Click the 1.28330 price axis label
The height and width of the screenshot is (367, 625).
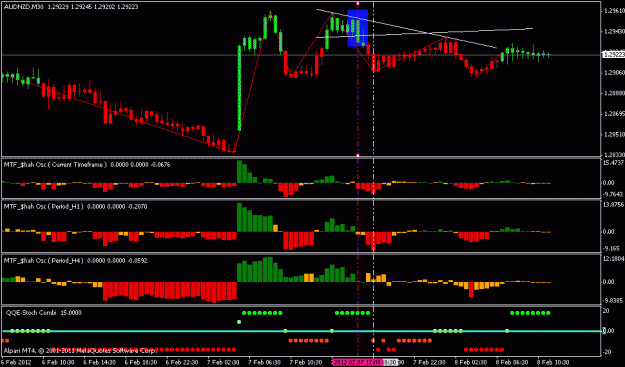click(x=614, y=155)
